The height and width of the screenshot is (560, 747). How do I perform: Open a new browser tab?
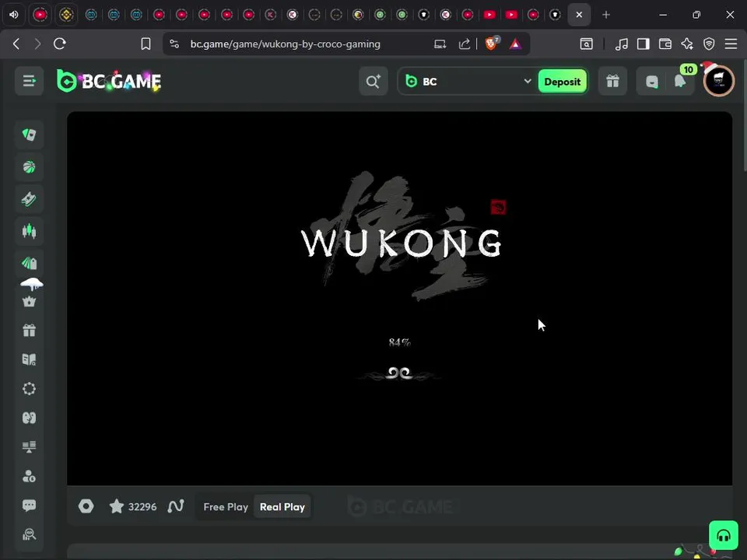606,15
